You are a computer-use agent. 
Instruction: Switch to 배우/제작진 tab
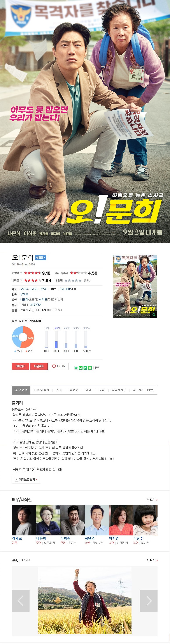pyautogui.click(x=41, y=390)
